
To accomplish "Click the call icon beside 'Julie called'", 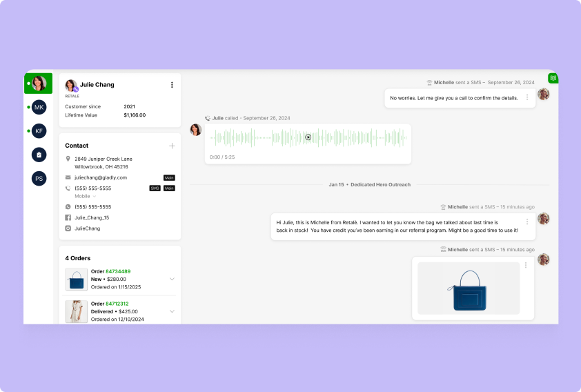I will [x=208, y=118].
